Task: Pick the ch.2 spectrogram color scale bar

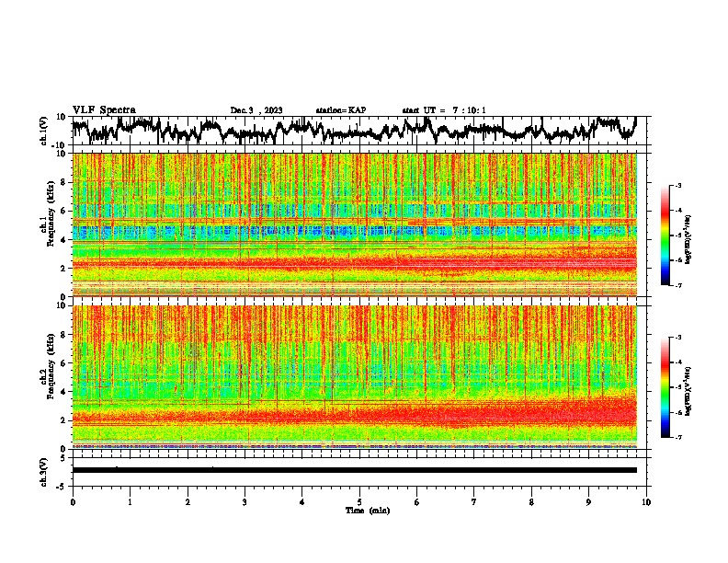Action: pyautogui.click(x=665, y=387)
